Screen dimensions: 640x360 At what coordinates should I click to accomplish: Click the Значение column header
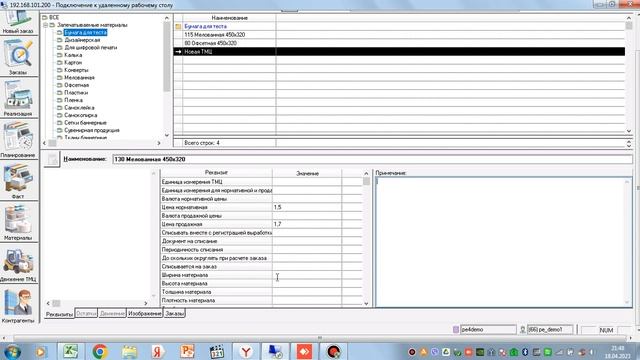(x=307, y=173)
